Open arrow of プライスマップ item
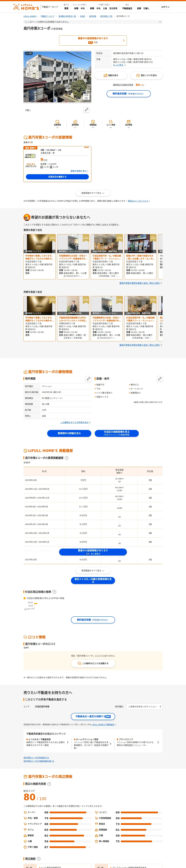Viewport: 186px width, 868px height. [x=158, y=742]
